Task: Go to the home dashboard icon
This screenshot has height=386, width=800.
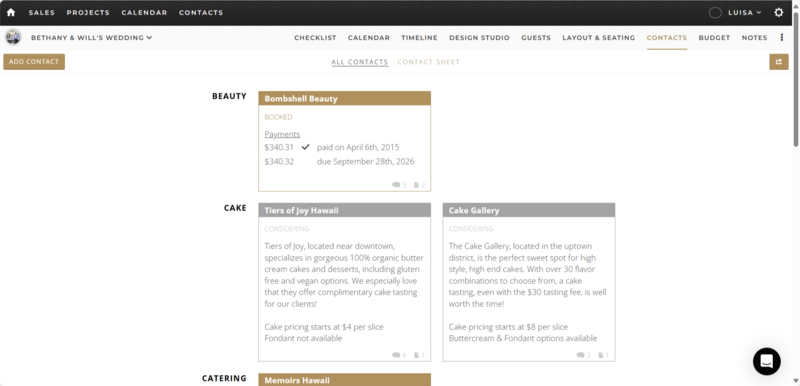Action: click(11, 13)
